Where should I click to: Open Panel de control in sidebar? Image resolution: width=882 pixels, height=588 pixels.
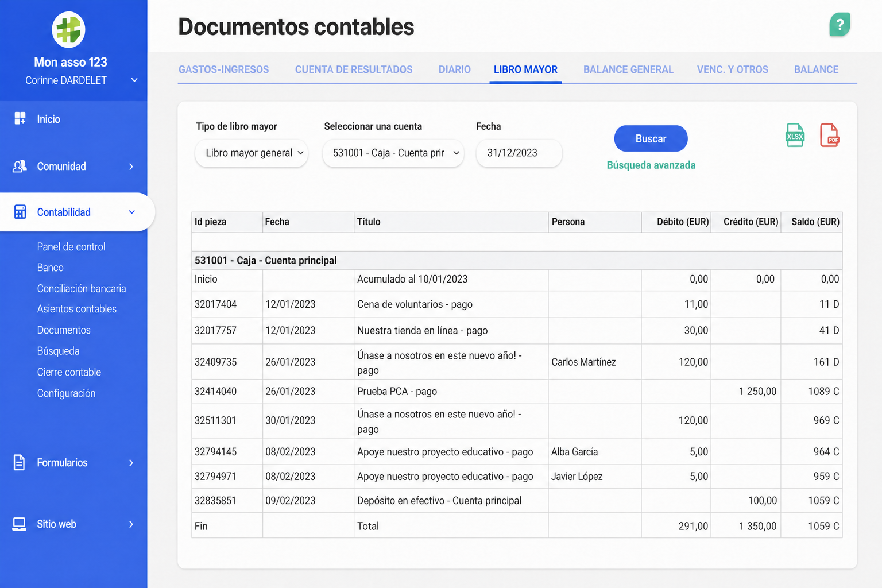pos(71,247)
